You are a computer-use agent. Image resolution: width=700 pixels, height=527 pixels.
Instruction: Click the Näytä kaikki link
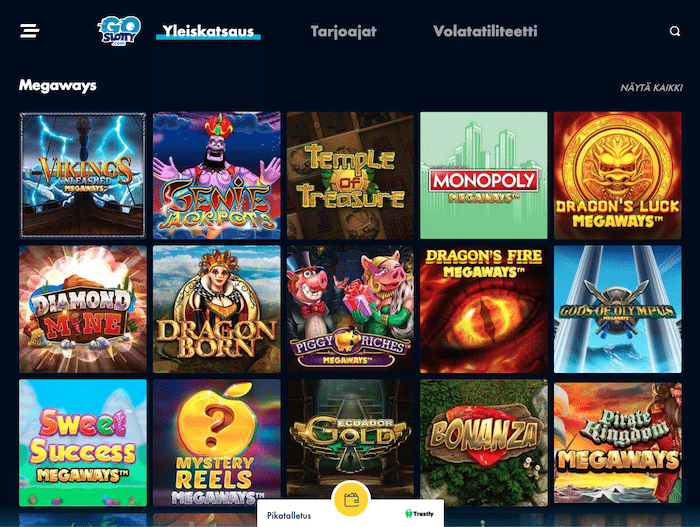click(x=651, y=88)
